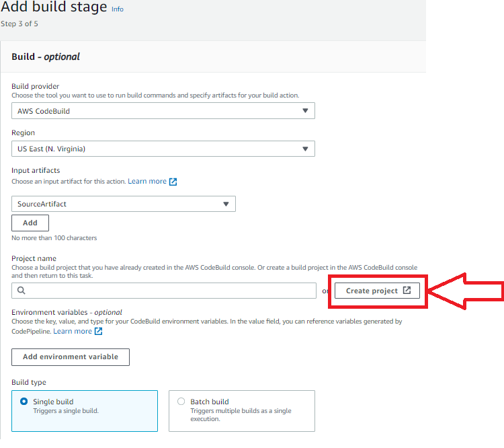The height and width of the screenshot is (448, 504).
Task: Click the Info link beside Add build stage
Action: pyautogui.click(x=118, y=9)
